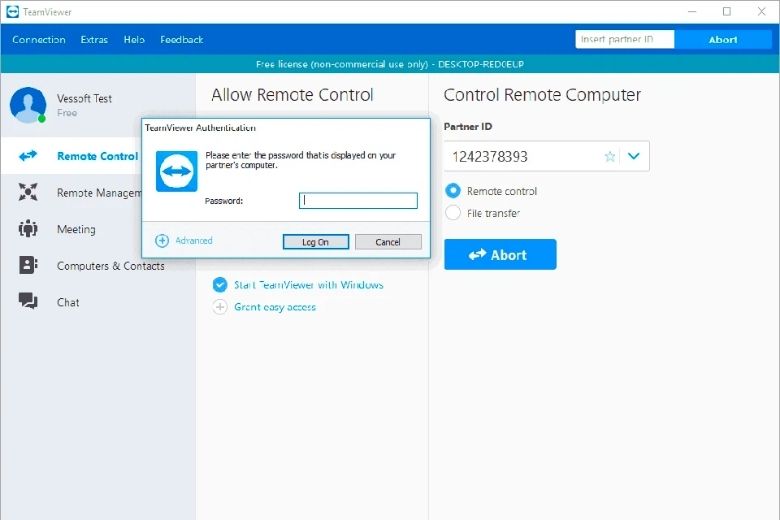Image resolution: width=780 pixels, height=520 pixels.
Task: Click Cancel in the authentication dialog
Action: [x=388, y=242]
